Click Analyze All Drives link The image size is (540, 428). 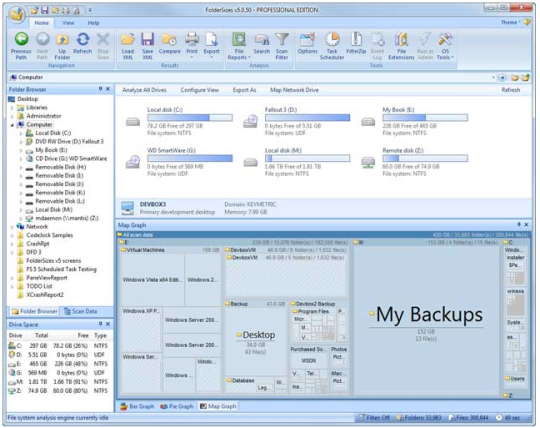(x=144, y=90)
